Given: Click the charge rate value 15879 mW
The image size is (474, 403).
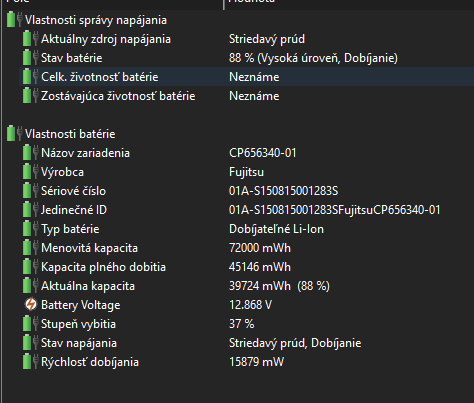Looking at the screenshot, I should 256,362.
